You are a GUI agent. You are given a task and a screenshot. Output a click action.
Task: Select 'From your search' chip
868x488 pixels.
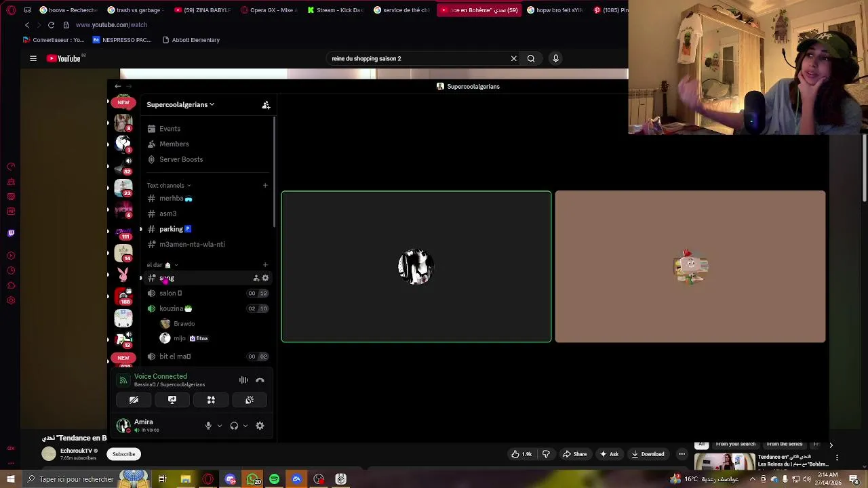coord(735,445)
